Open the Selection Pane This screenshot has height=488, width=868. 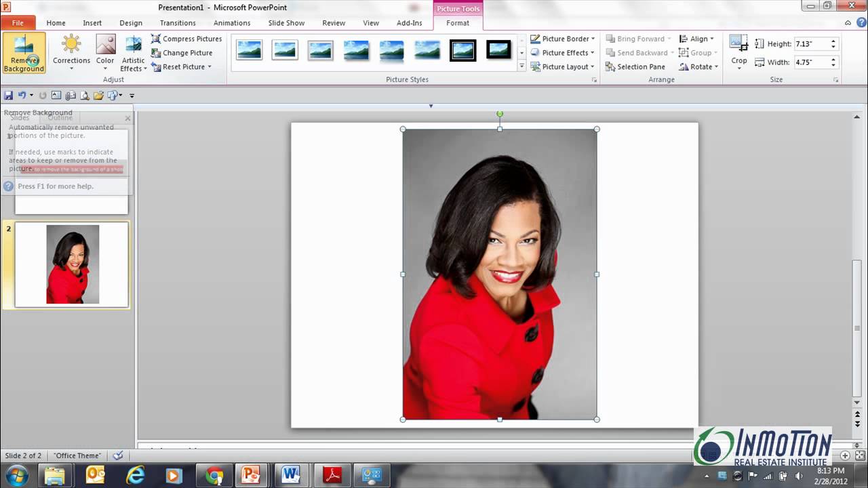(635, 67)
